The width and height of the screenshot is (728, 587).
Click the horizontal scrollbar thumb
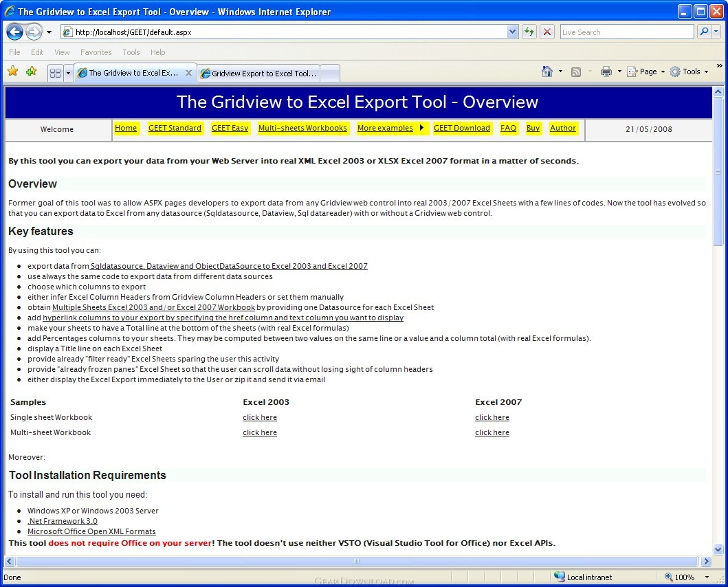tap(357, 561)
